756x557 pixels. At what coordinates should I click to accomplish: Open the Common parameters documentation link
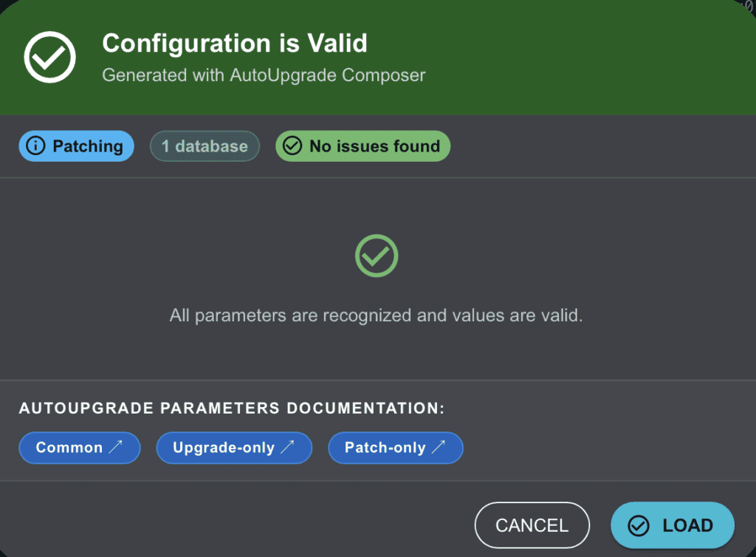(x=69, y=448)
